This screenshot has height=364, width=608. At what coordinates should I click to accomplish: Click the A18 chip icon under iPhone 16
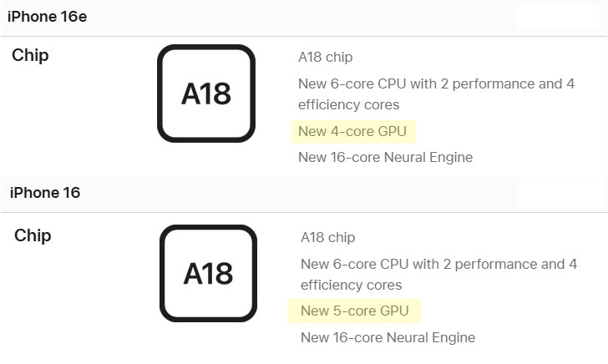[x=208, y=273]
